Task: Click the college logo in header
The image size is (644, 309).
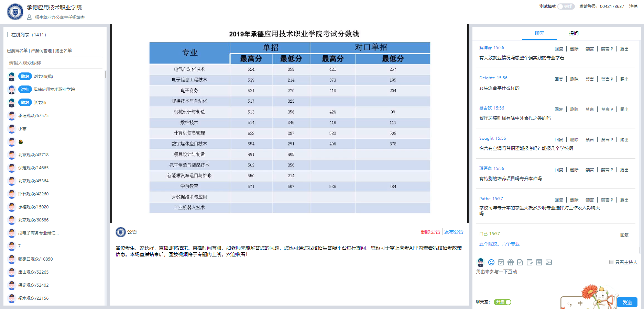Action: click(15, 12)
